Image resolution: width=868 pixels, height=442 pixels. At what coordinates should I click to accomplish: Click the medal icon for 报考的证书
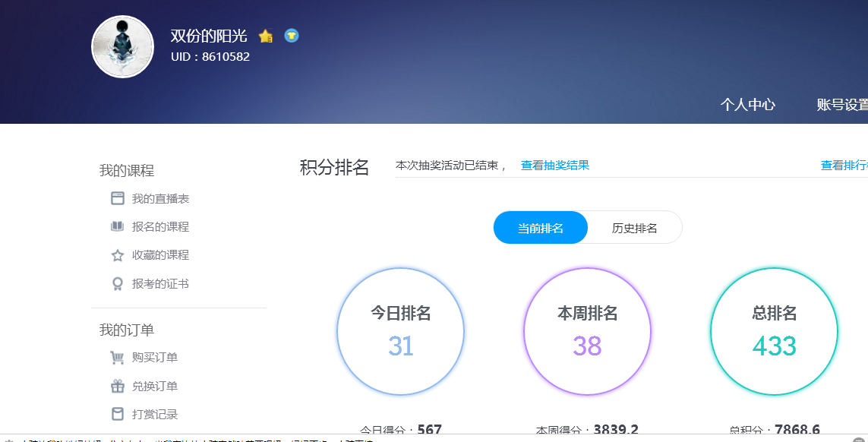click(x=118, y=284)
